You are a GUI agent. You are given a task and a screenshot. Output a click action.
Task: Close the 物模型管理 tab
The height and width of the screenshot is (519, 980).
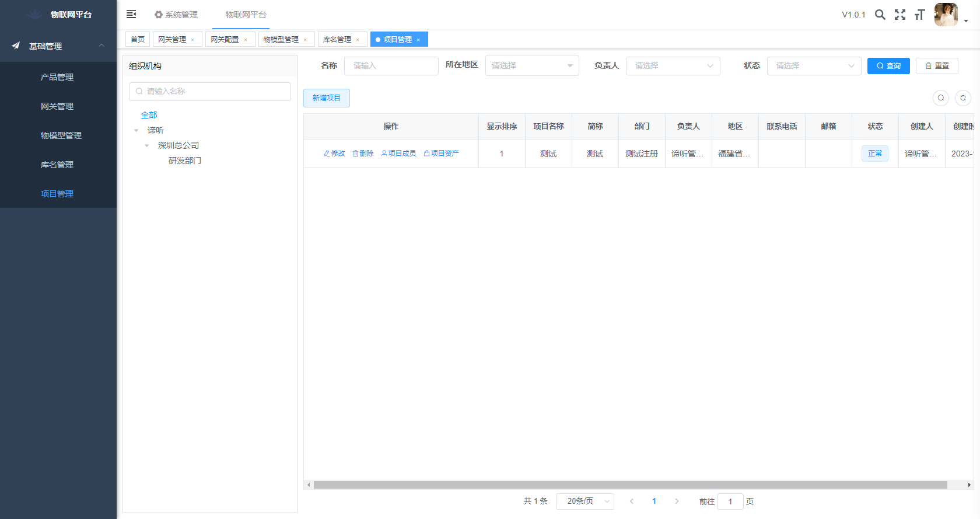305,40
